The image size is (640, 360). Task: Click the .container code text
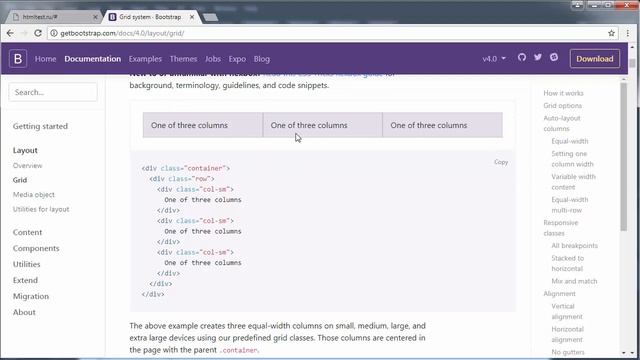pos(238,350)
